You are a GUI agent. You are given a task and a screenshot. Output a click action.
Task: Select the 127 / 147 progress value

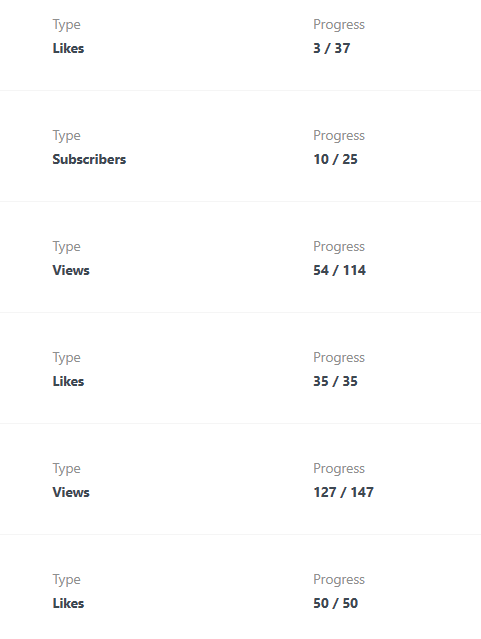(x=343, y=492)
